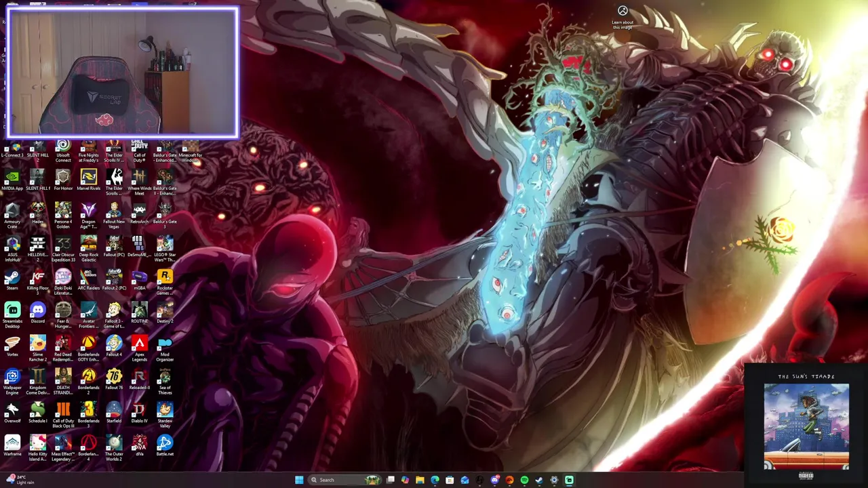This screenshot has width=868, height=488.
Task: Open the Steam desktop shortcut
Action: pos(12,281)
